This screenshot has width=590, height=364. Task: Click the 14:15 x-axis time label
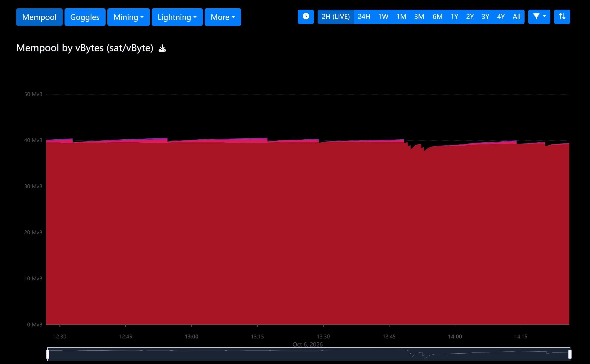[521, 337]
